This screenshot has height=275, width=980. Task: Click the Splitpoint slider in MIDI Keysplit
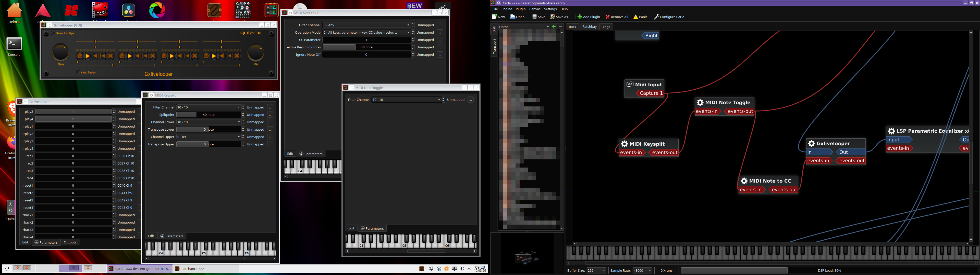pos(209,115)
